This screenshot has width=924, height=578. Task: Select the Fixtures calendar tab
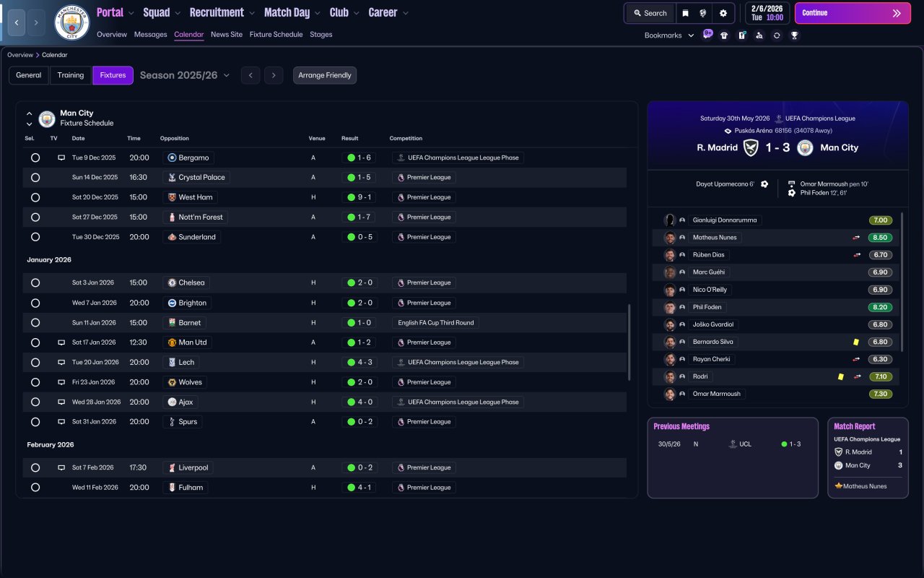(x=113, y=75)
